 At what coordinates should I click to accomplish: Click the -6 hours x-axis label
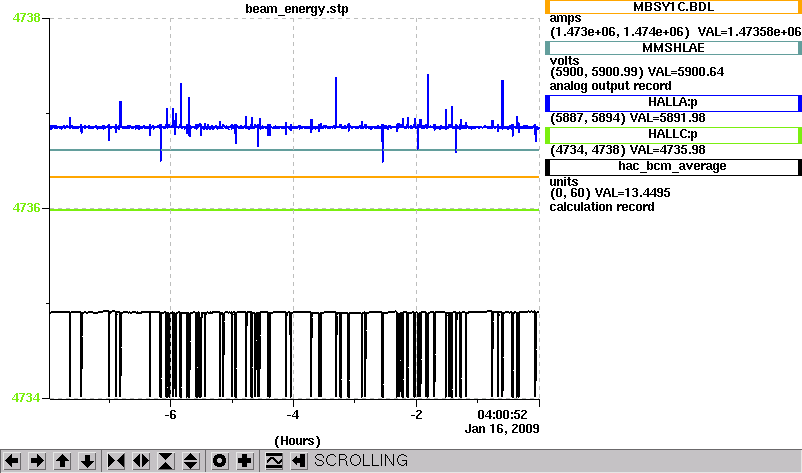pos(170,415)
